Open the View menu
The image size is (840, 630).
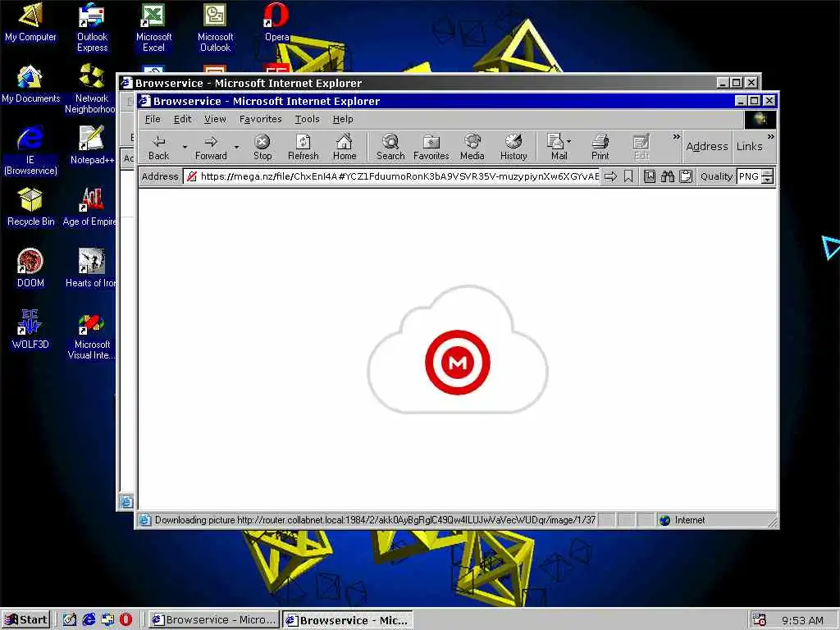(x=215, y=119)
